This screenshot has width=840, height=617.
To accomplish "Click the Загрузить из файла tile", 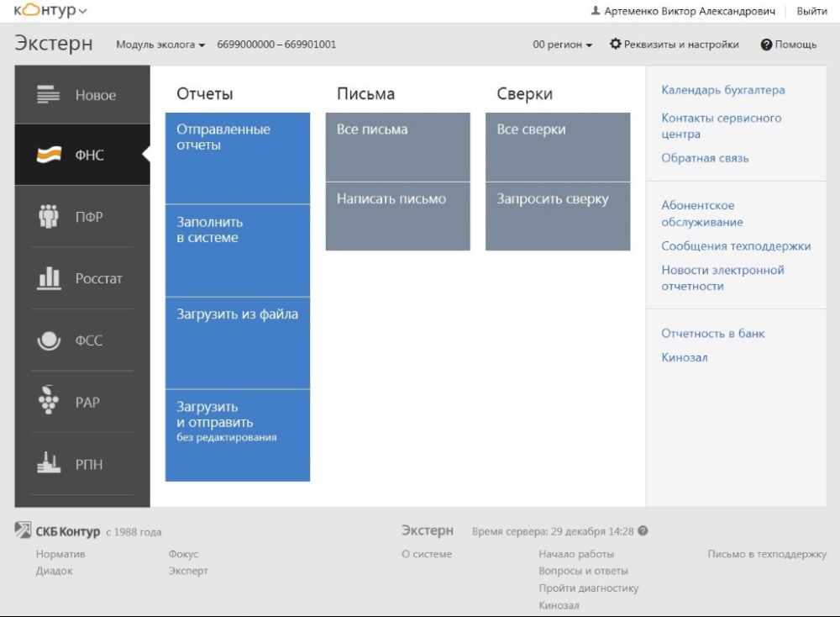I will 238,343.
